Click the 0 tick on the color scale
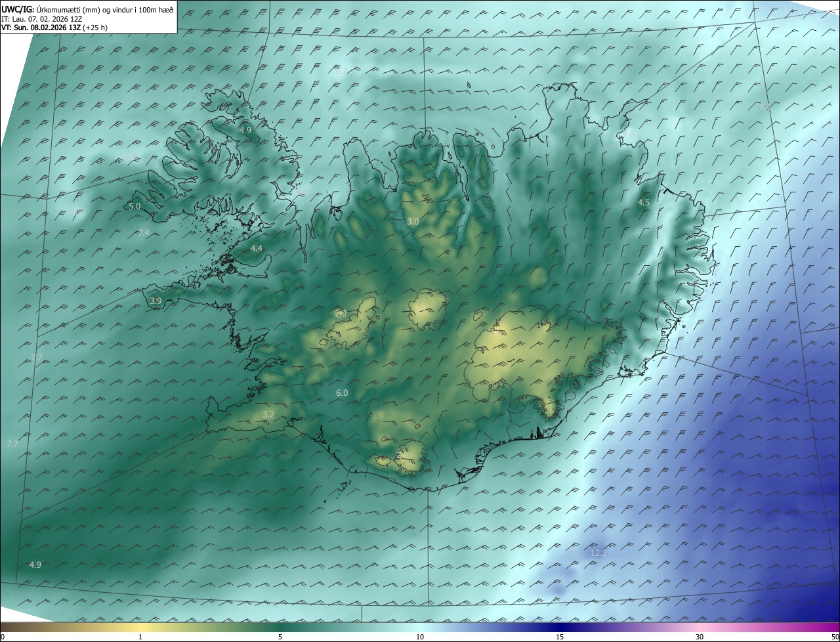 pyautogui.click(x=3, y=637)
